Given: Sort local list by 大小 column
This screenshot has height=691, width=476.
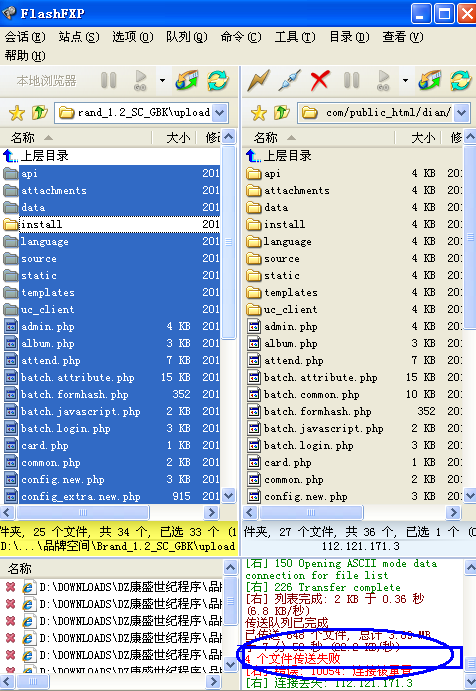Looking at the screenshot, I should point(174,138).
